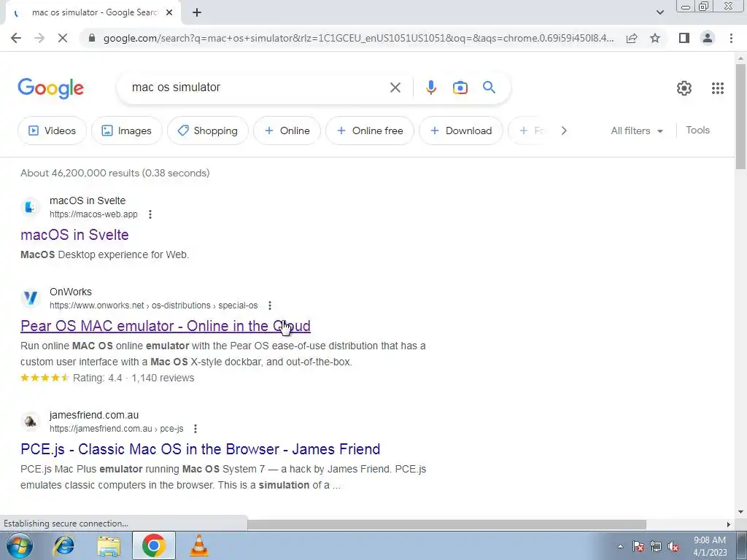Click the vertical scrollbar thumb
The height and width of the screenshot is (560, 747).
coord(740,116)
